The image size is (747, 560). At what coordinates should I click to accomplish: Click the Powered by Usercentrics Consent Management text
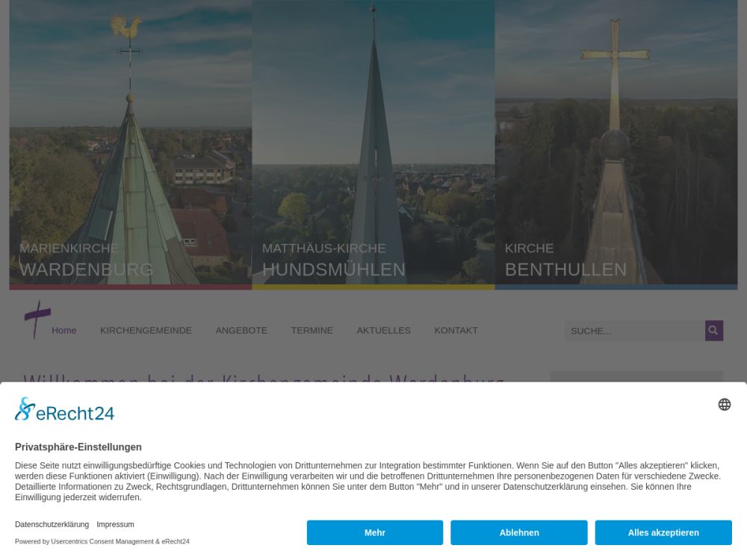tap(102, 541)
